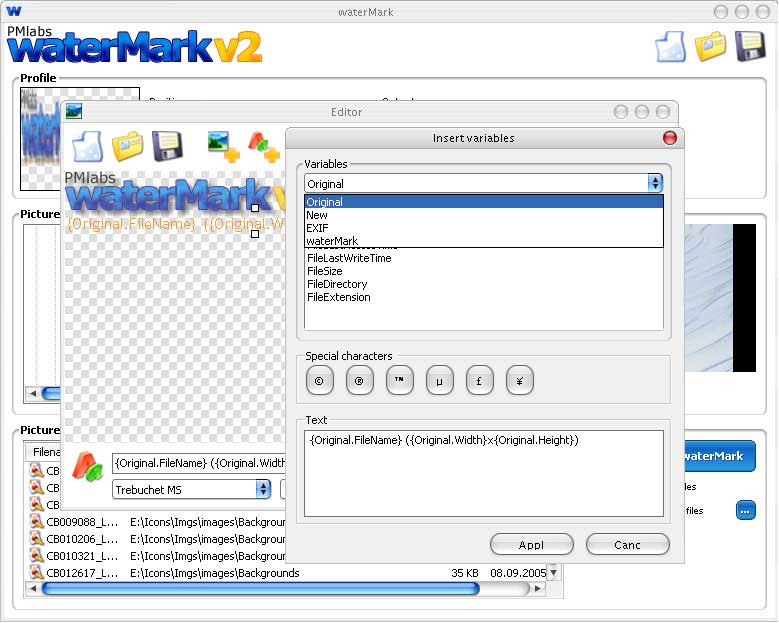Insert the TM trademark symbol
Screen dimensions: 779x623
pos(399,381)
